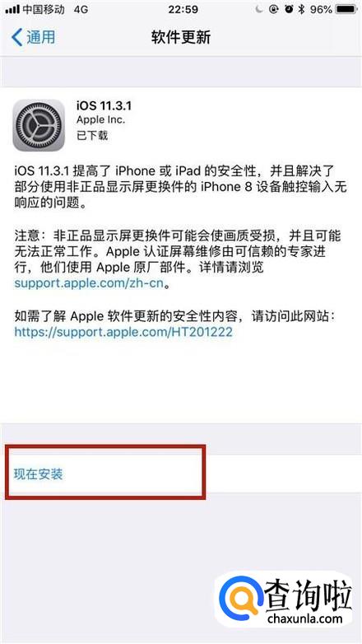362x644 pixels.
Task: Tap the 中国移动 carrier label
Action: (x=44, y=9)
